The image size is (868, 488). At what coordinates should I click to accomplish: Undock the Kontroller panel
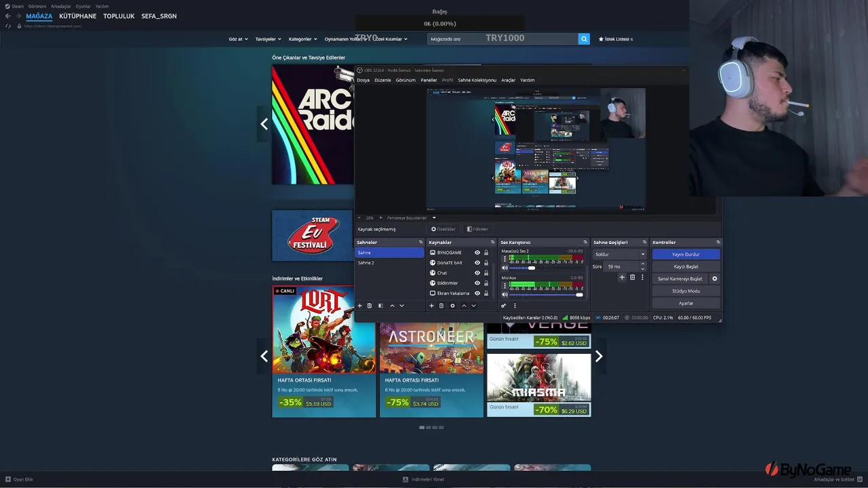click(x=717, y=243)
